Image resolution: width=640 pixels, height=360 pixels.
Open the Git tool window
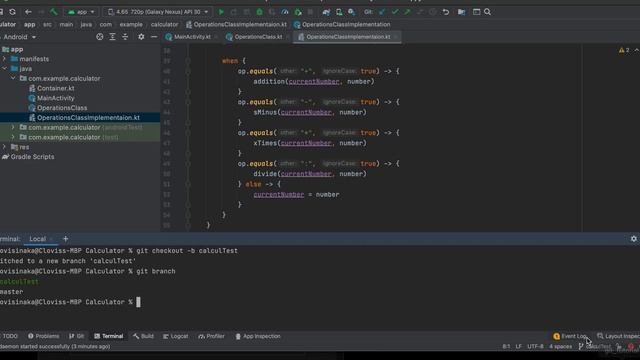[77, 336]
